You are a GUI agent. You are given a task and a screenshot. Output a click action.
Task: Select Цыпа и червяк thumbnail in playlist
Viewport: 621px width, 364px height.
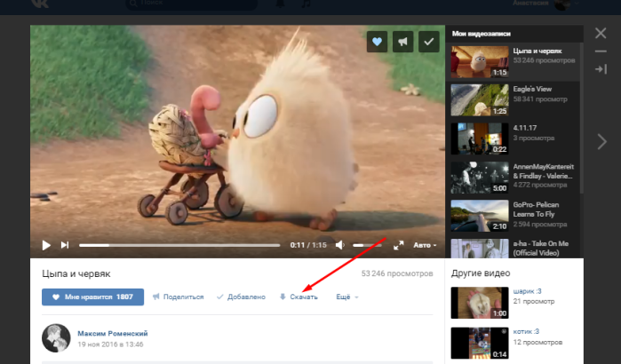480,62
